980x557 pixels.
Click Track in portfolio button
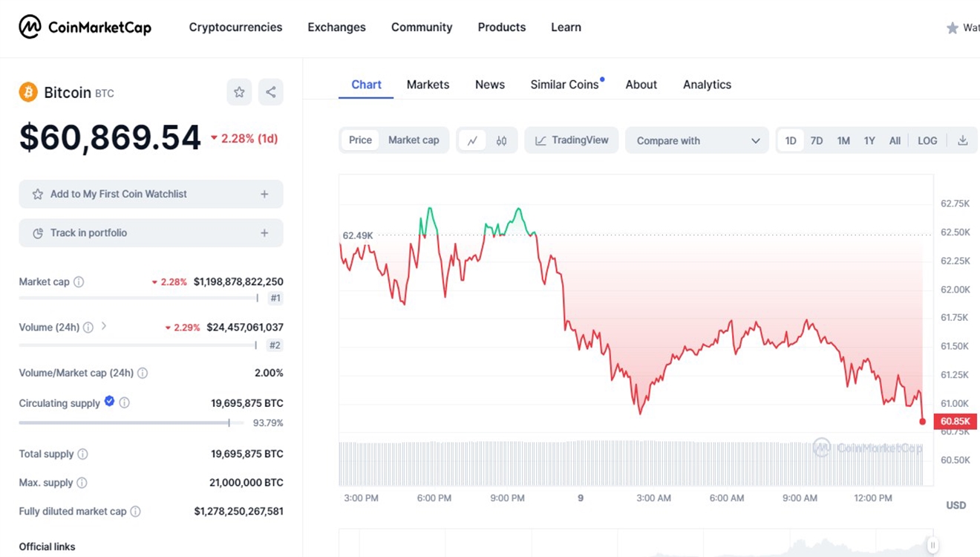point(151,233)
